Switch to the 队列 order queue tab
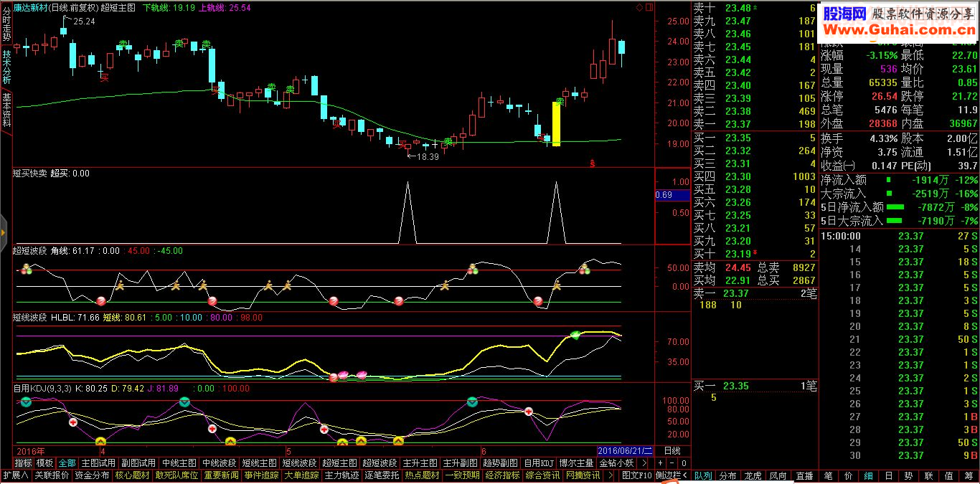Image resolution: width=980 pixels, height=484 pixels. click(x=703, y=475)
